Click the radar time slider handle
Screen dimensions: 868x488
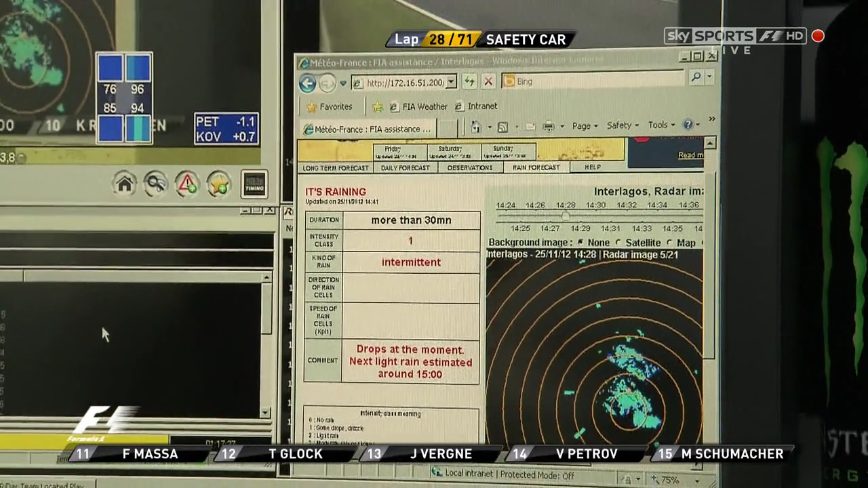point(566,216)
